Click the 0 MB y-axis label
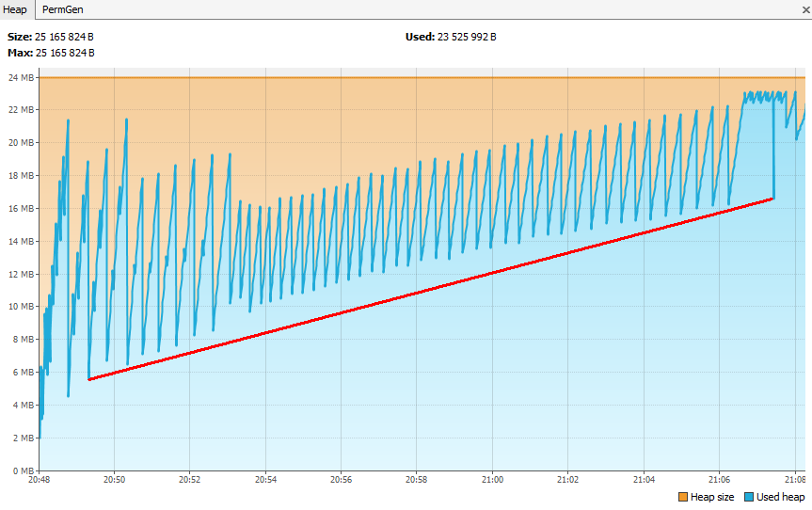 click(24, 470)
